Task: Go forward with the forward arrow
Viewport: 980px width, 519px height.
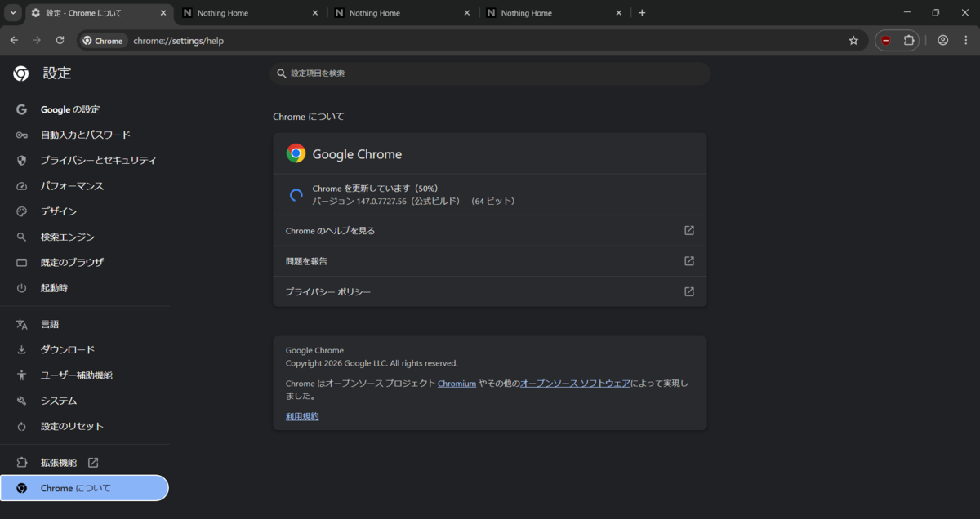Action: pos(37,40)
